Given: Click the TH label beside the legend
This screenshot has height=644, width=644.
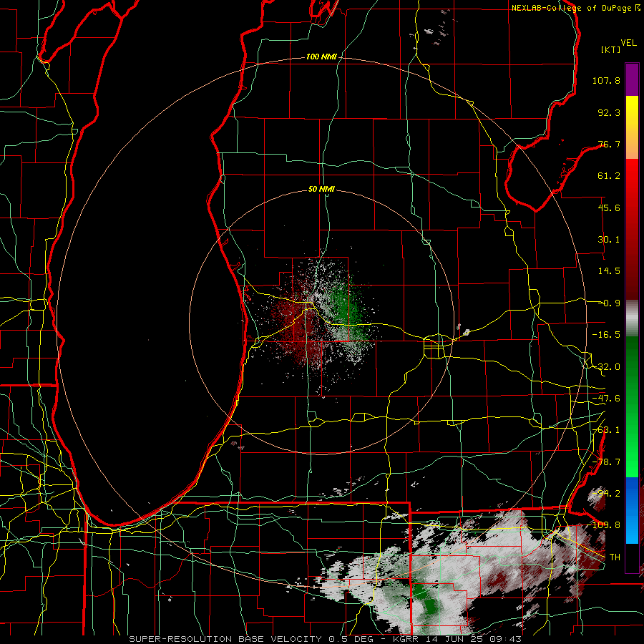Looking at the screenshot, I should pyautogui.click(x=615, y=557).
